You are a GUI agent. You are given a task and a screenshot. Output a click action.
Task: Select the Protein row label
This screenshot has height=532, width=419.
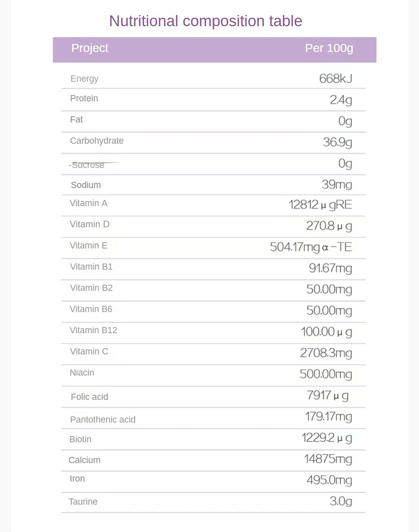(84, 99)
